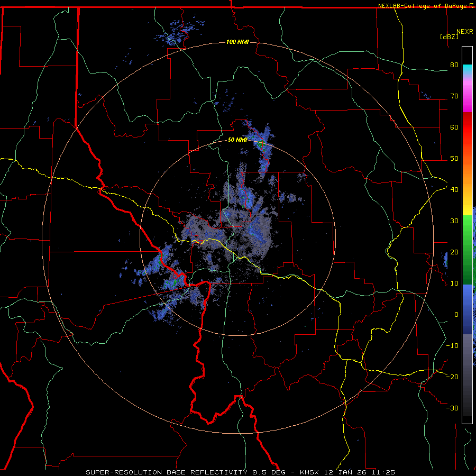The image size is (476, 476).
Task: Click the -20 value on the color scale
Action: point(452,377)
